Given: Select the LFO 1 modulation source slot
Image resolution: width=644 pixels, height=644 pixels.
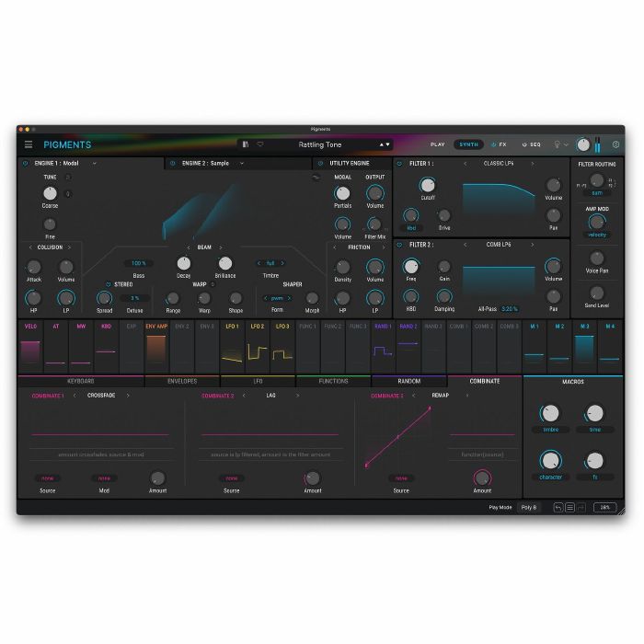Looking at the screenshot, I should click(x=232, y=347).
